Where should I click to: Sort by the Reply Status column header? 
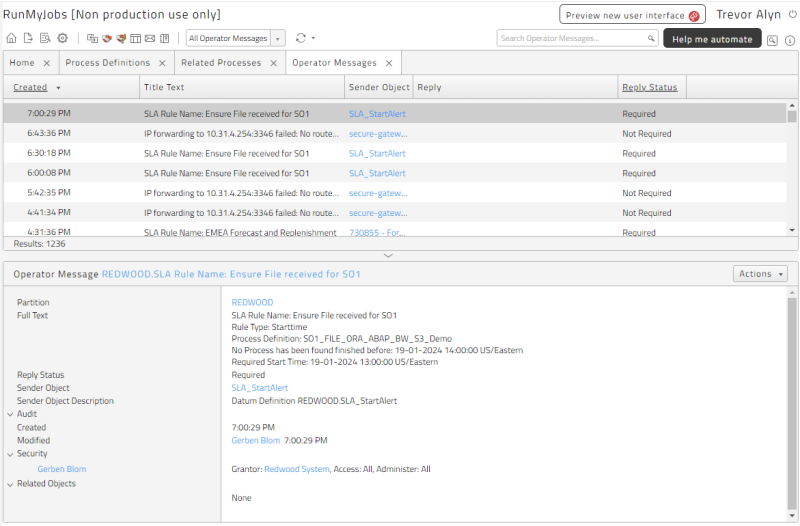point(649,87)
